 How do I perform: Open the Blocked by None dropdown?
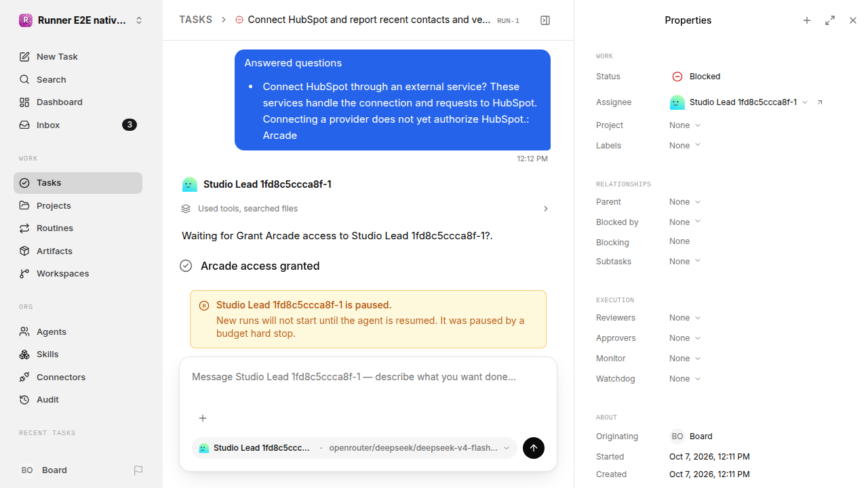(685, 222)
